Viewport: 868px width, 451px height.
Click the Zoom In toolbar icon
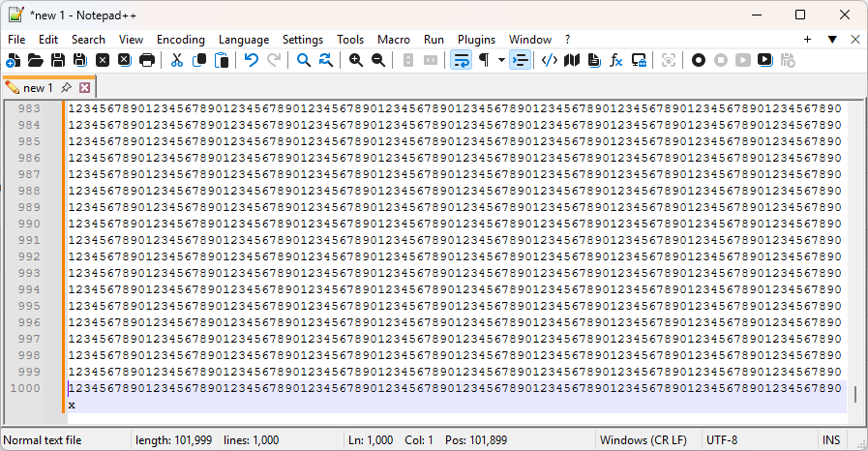pos(356,60)
